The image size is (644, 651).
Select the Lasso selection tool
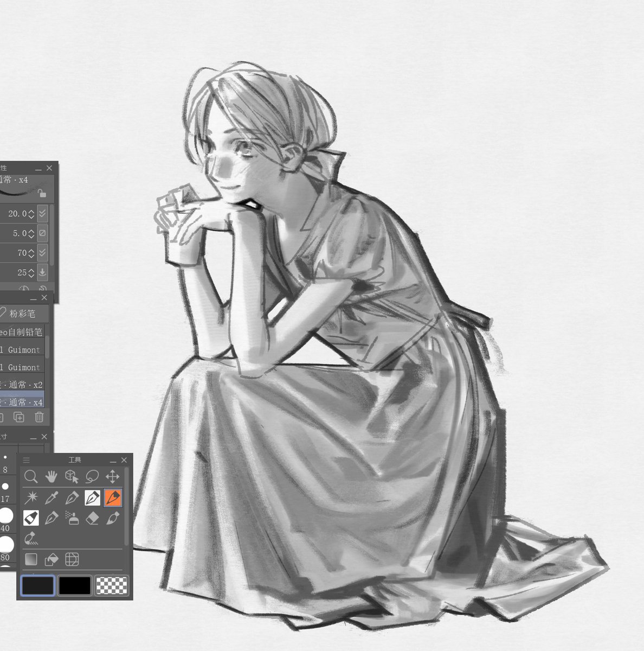92,477
